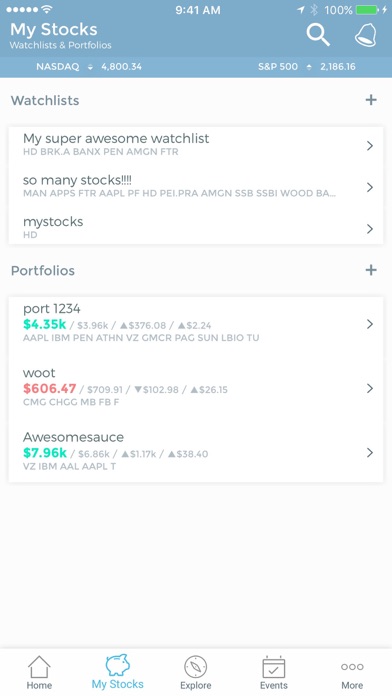392x696 pixels.
Task: Expand My super awesome watchlist chevron
Action: [370, 146]
